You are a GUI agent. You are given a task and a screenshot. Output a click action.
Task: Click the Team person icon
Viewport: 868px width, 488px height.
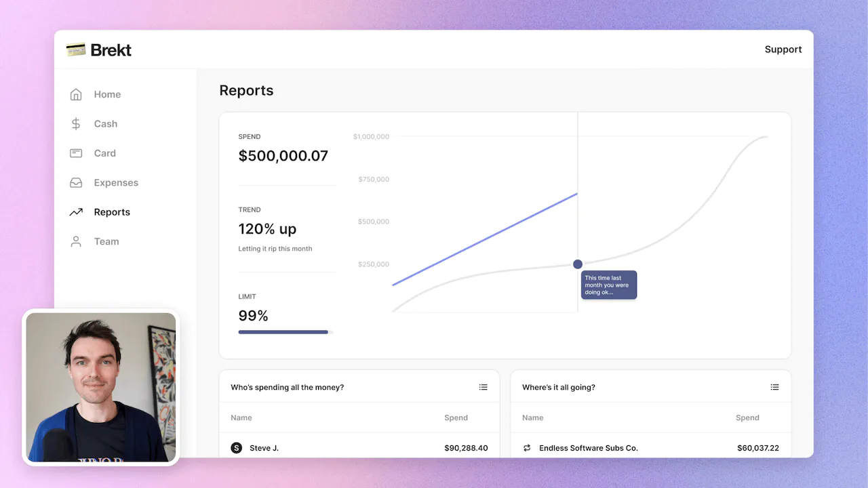coord(76,241)
